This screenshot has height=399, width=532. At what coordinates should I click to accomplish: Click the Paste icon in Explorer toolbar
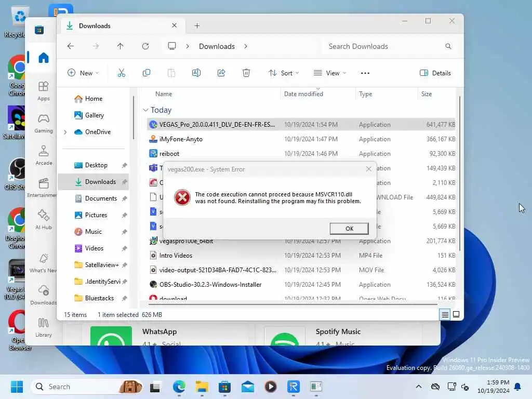click(171, 73)
